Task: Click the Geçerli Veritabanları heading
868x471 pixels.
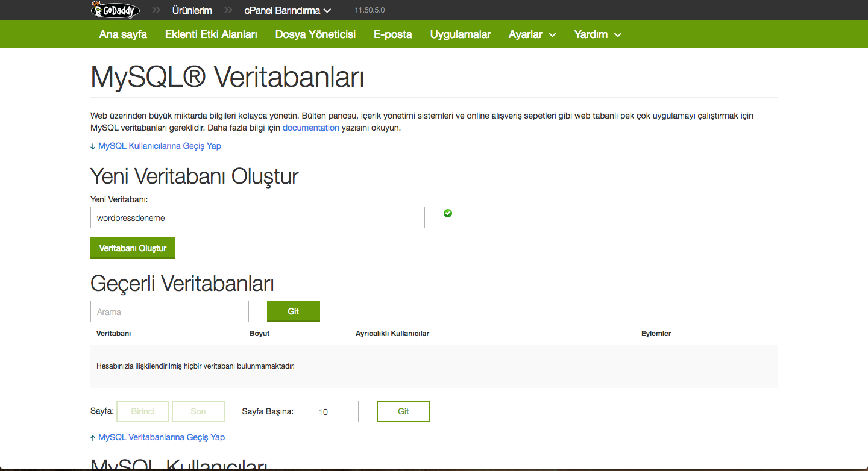Action: click(182, 283)
